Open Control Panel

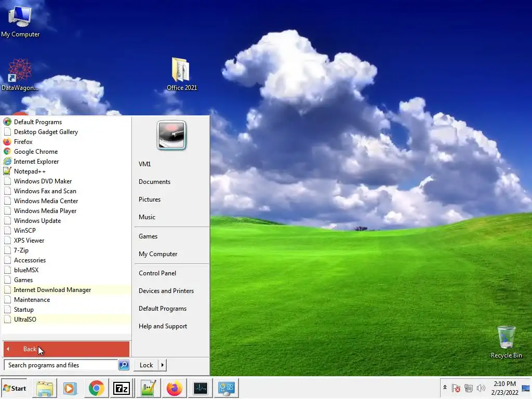tap(171, 273)
